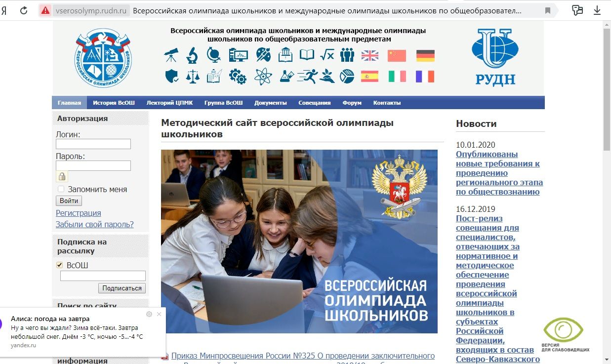Select the globe geography icon
This screenshot has width=611, height=364.
(214, 55)
